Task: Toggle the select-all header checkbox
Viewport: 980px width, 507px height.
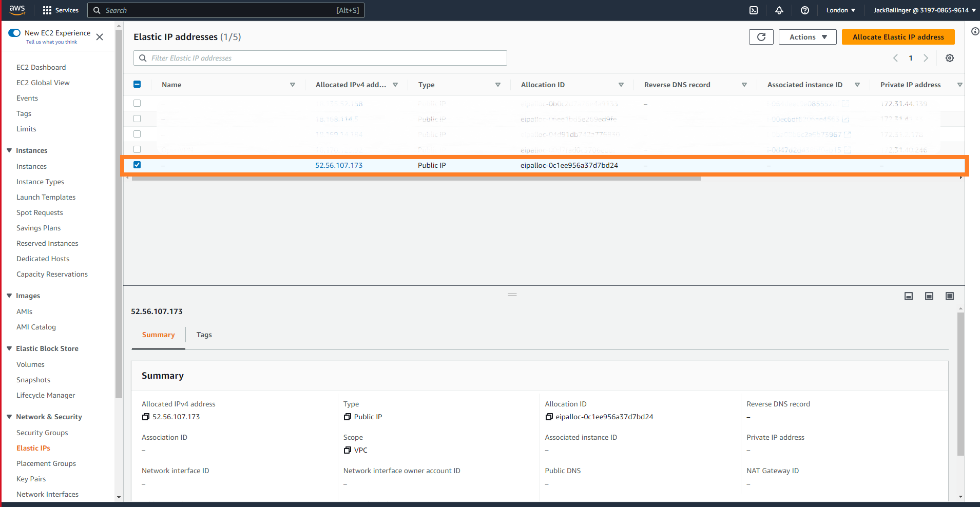Action: click(x=137, y=84)
